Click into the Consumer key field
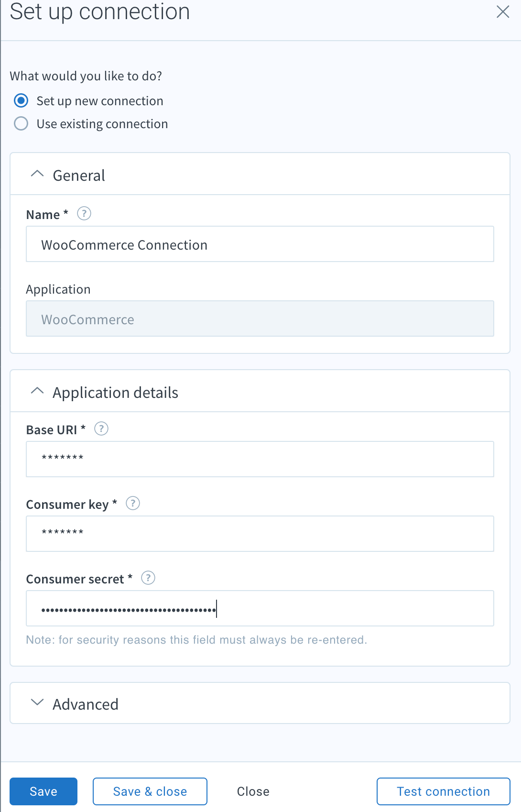521x812 pixels. 260,534
